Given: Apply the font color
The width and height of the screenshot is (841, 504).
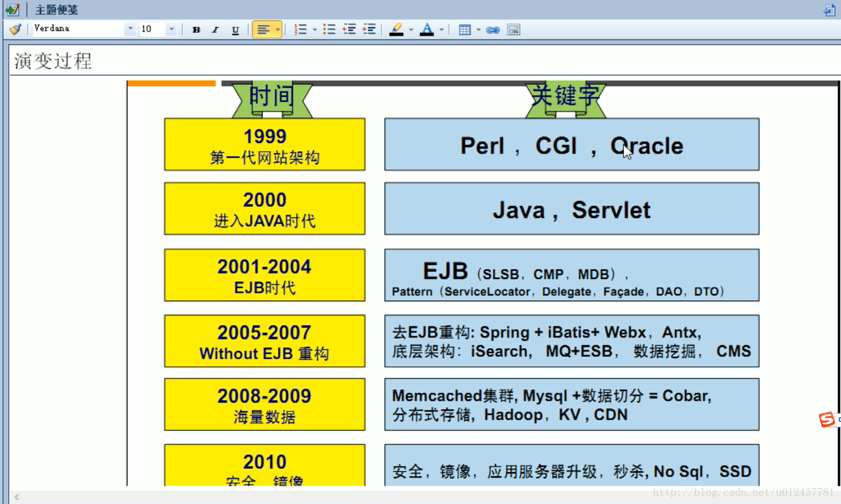Looking at the screenshot, I should [427, 29].
